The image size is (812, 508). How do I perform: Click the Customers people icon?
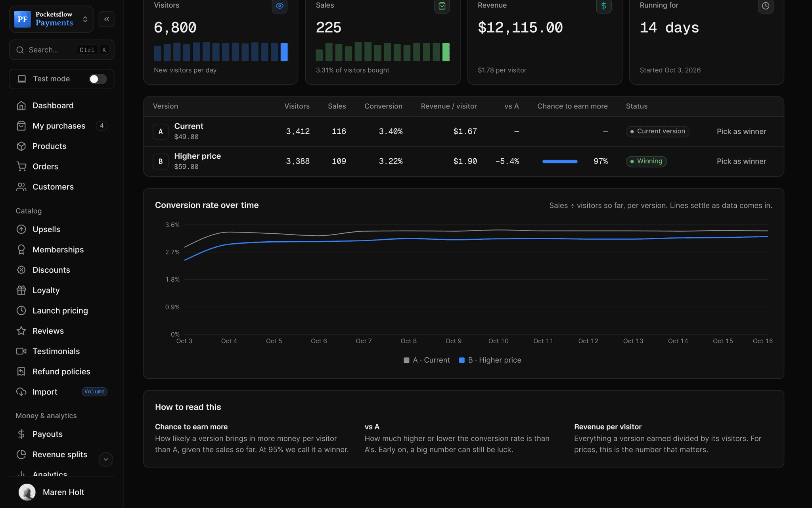coord(21,187)
